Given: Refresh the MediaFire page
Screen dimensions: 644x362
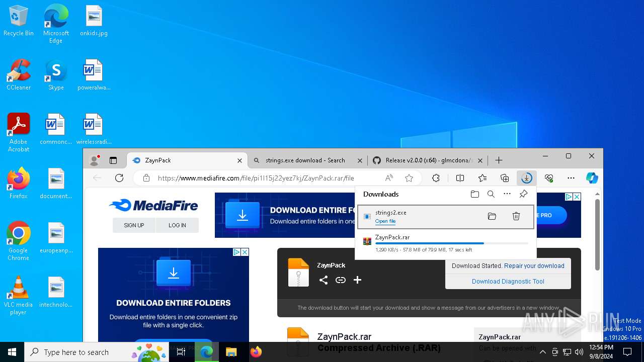Looking at the screenshot, I should (x=119, y=178).
